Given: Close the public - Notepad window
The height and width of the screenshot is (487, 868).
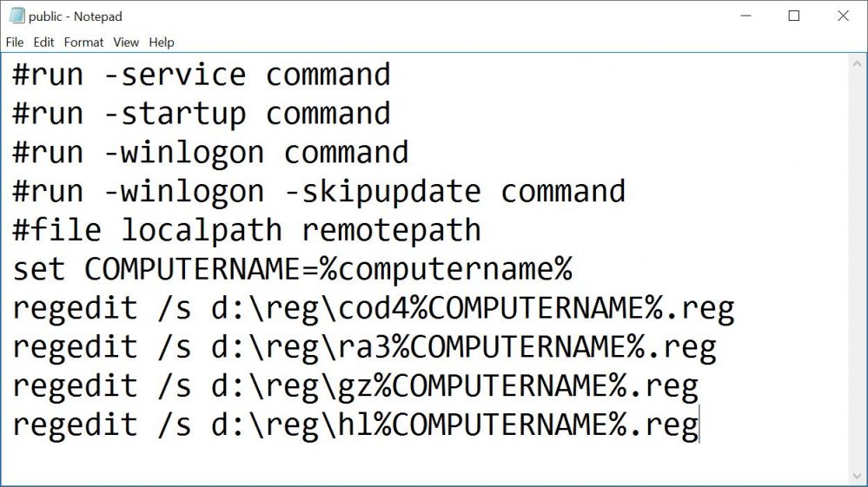Looking at the screenshot, I should pyautogui.click(x=843, y=16).
